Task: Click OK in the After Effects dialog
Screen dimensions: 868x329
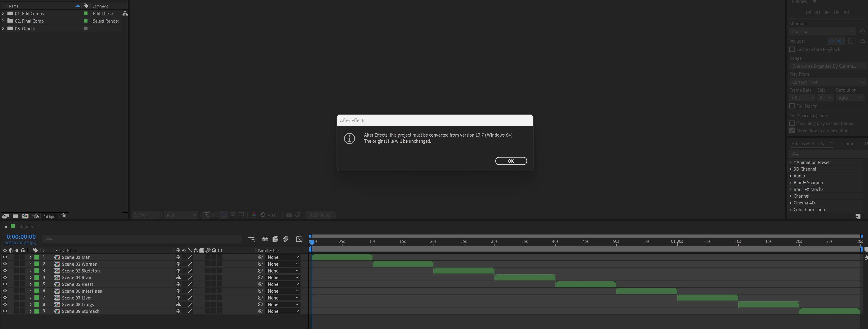Action: pyautogui.click(x=511, y=161)
